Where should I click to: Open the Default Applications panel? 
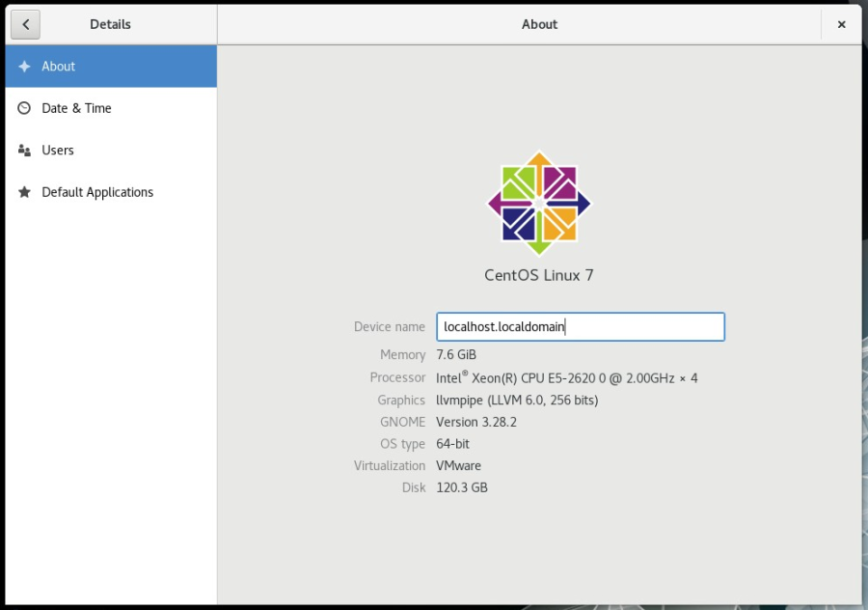(x=111, y=192)
